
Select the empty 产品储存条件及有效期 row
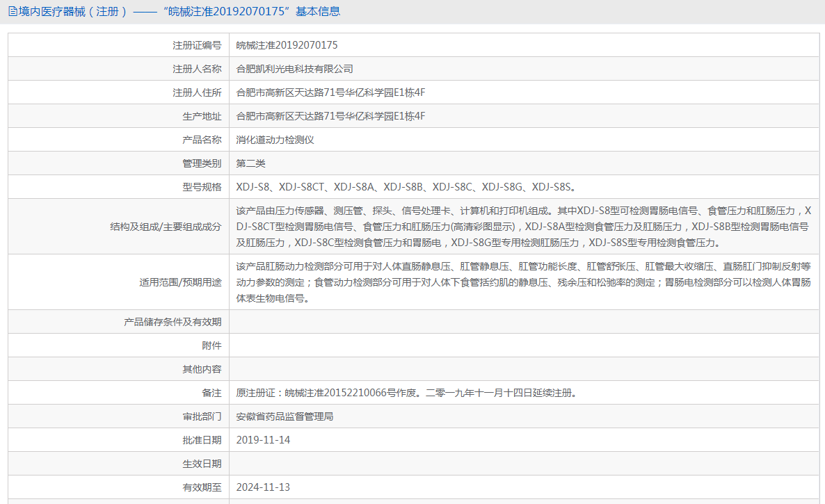pos(487,321)
